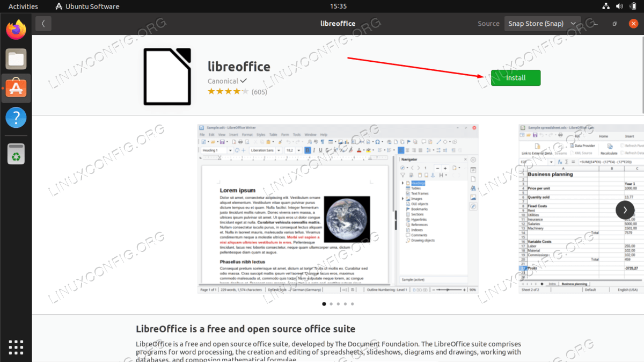Click the bold libreoffice app name heading
The width and height of the screenshot is (644, 362).
pyautogui.click(x=239, y=67)
